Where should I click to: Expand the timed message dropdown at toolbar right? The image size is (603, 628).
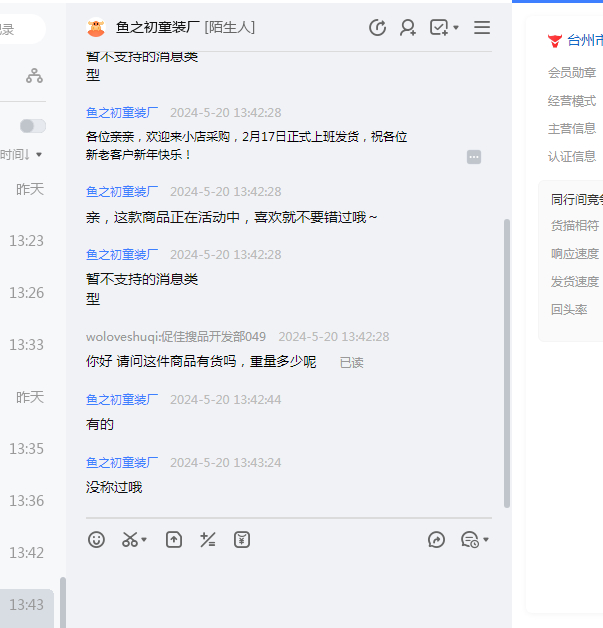[x=486, y=540]
